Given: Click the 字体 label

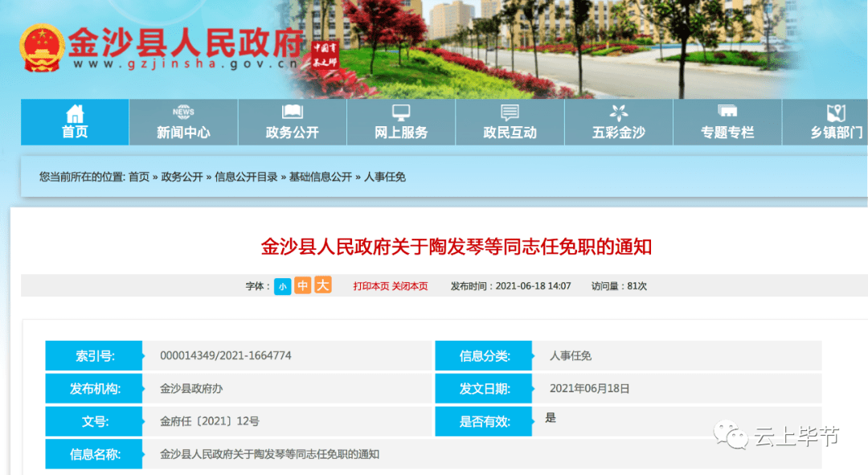Looking at the screenshot, I should (x=257, y=286).
